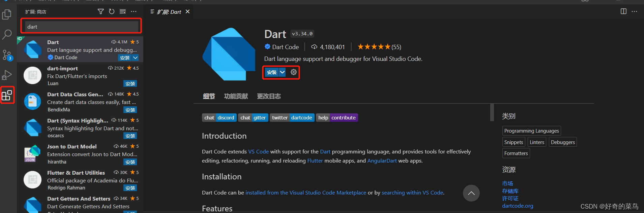Install Flutter & Dart Utilities extension
This screenshot has height=213, width=644.
tap(130, 188)
